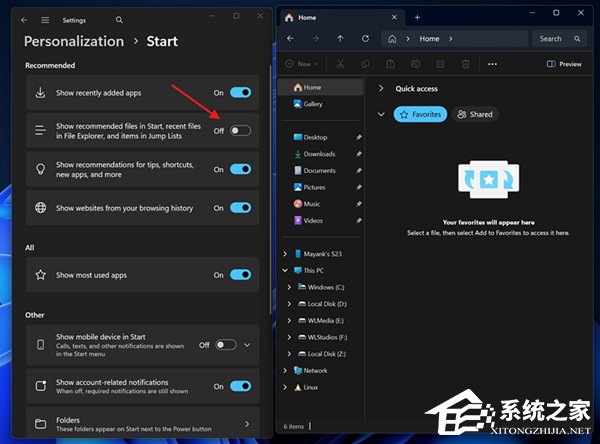
Task: Open the See more ellipsis menu
Action: pos(492,64)
